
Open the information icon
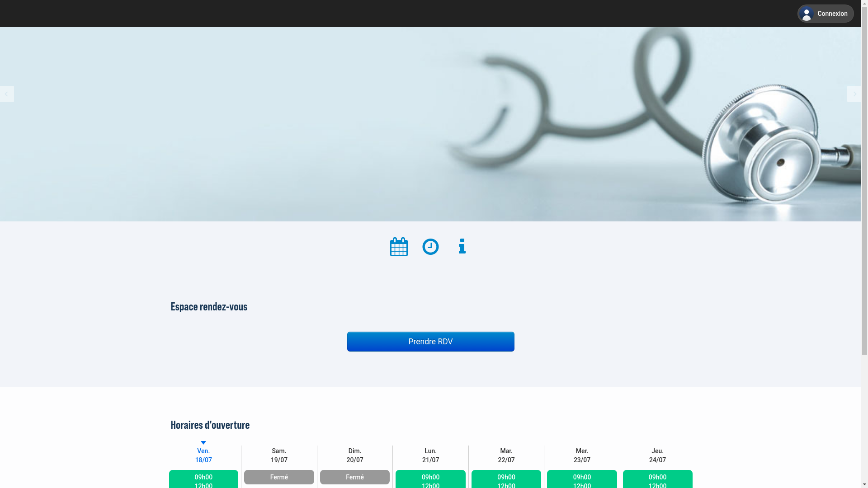(462, 246)
